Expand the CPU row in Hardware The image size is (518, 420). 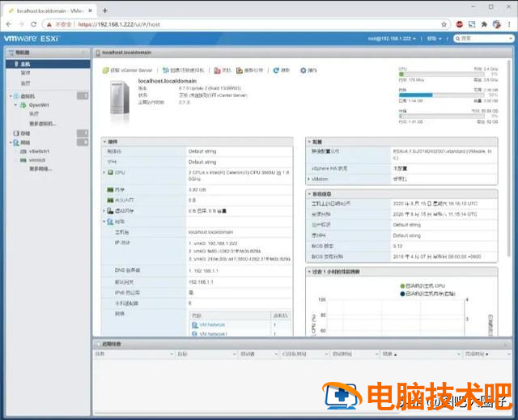pos(104,172)
